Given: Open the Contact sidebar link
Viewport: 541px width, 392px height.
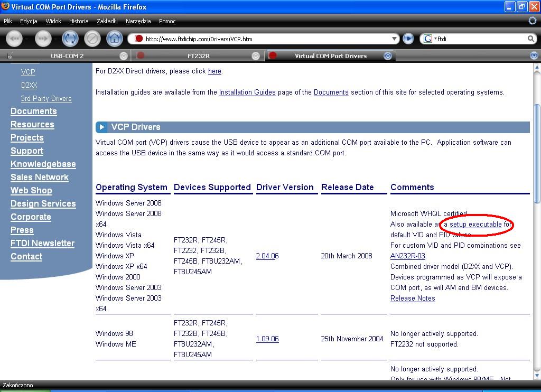Looking at the screenshot, I should click(26, 256).
